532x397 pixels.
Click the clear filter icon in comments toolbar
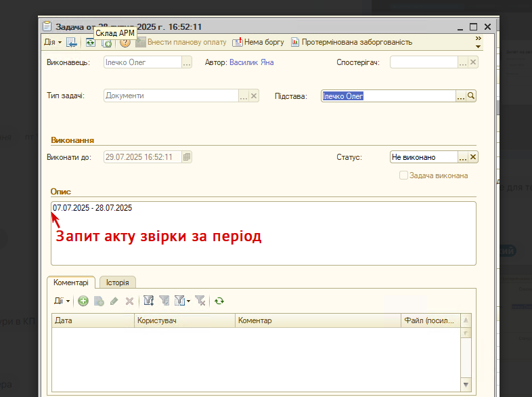[200, 301]
